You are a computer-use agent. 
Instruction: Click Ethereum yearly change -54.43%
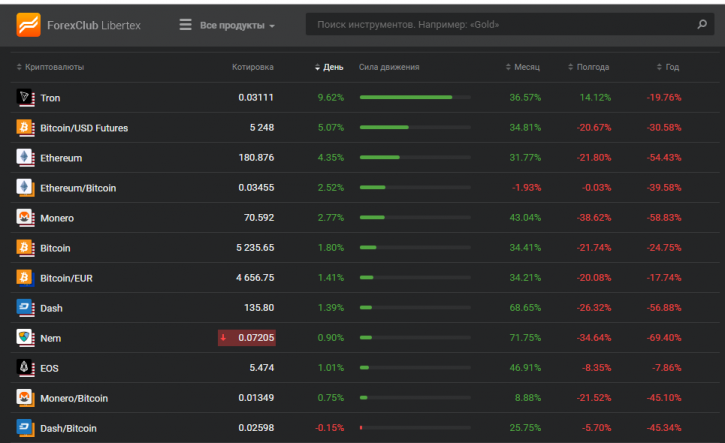pyautogui.click(x=664, y=157)
